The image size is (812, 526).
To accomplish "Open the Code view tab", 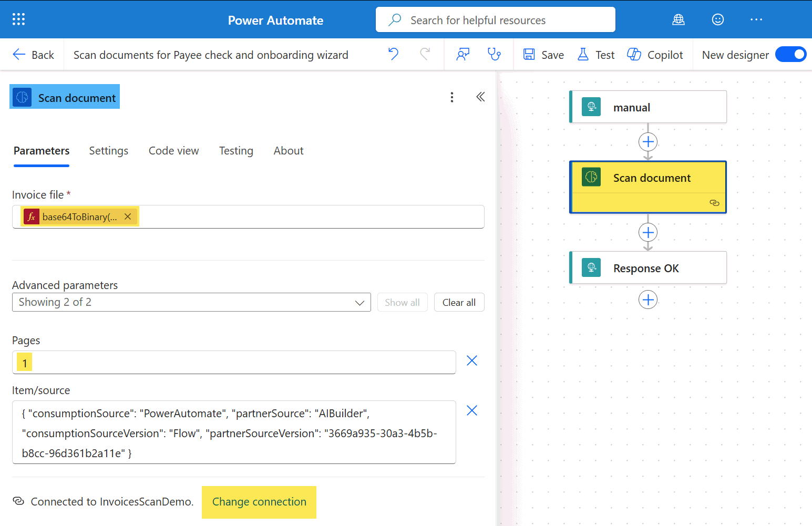I will pos(174,151).
